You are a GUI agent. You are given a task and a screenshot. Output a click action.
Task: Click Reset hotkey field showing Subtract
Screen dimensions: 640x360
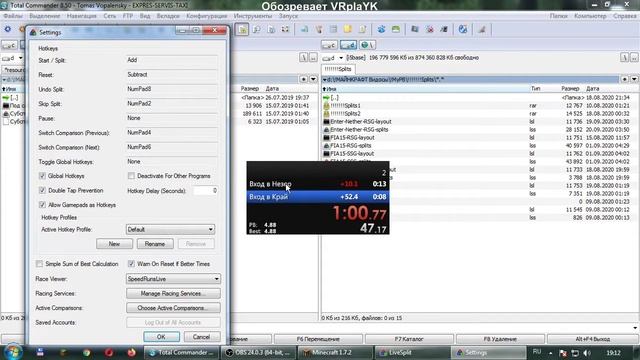171,75
